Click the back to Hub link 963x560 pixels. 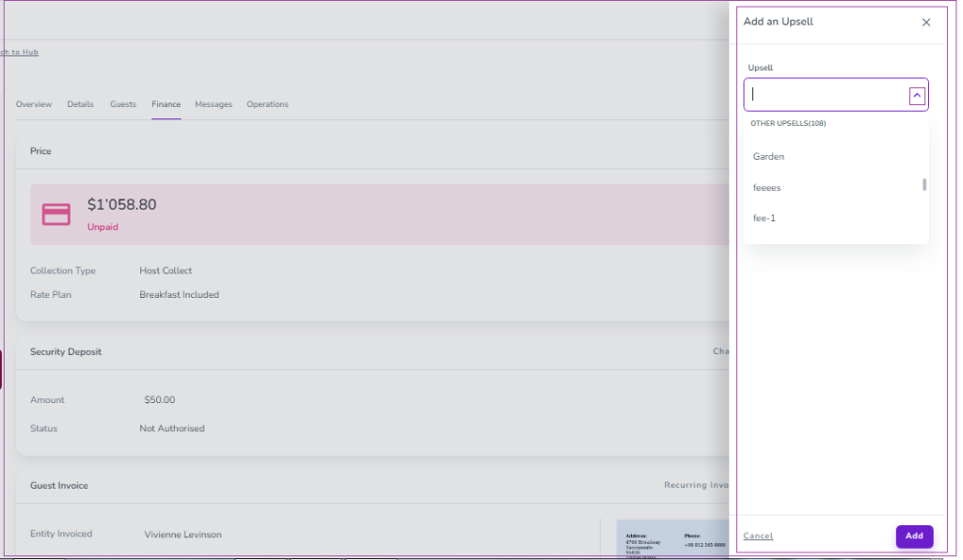tap(20, 52)
